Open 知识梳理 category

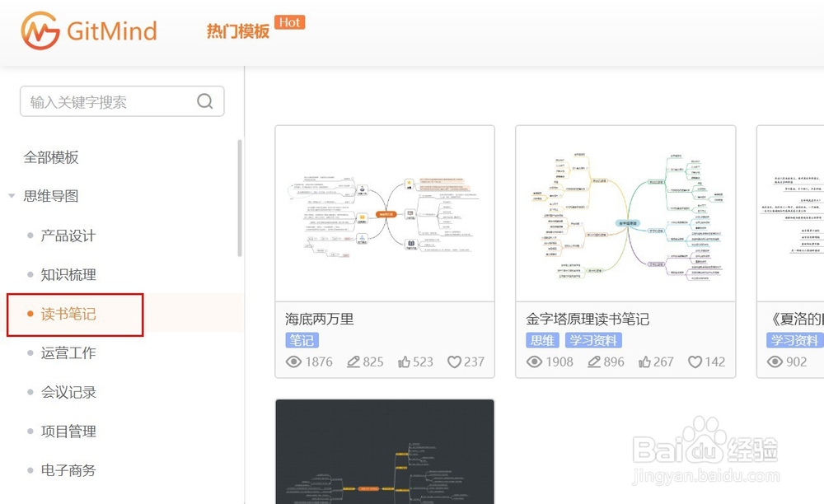click(x=68, y=274)
